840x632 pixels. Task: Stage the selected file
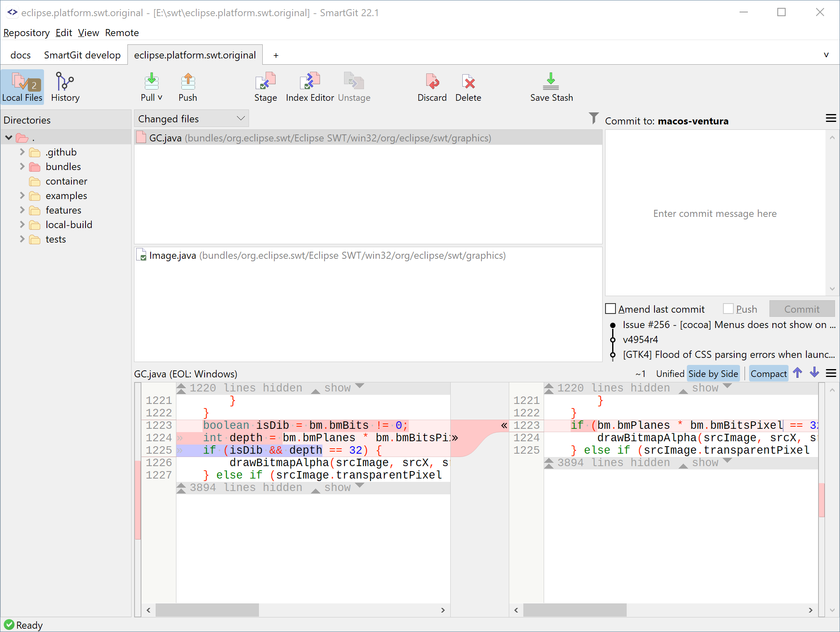pyautogui.click(x=266, y=87)
